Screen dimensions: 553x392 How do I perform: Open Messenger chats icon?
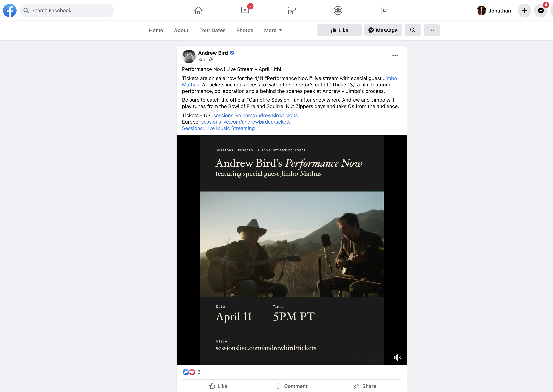click(541, 10)
